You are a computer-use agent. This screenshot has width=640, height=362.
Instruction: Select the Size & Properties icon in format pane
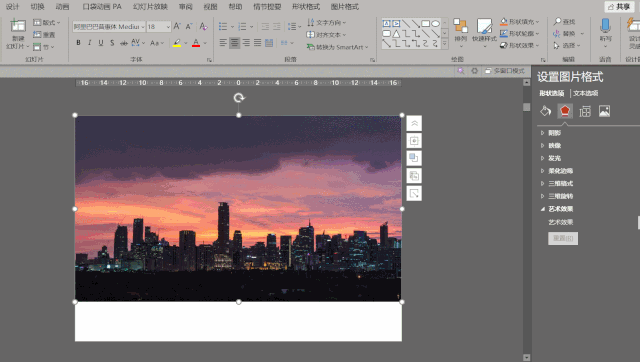[x=585, y=111]
